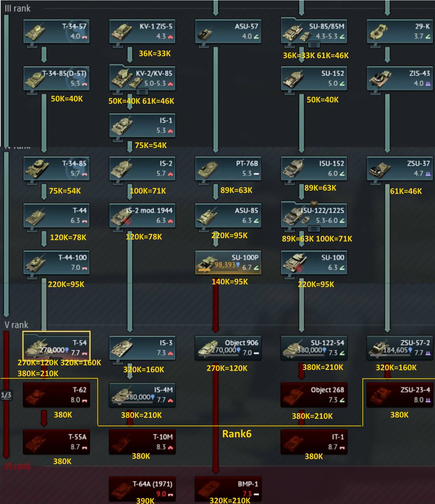Select the T-44-100 medium tank
The height and width of the screenshot is (504, 435).
click(56, 262)
